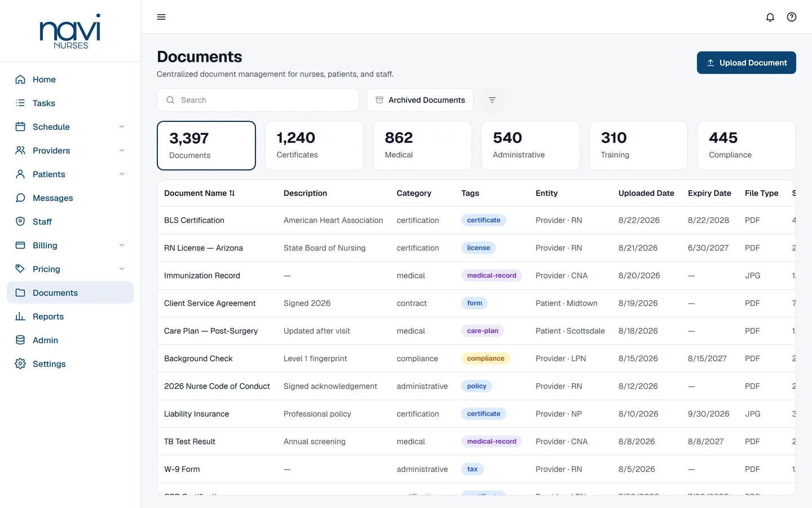Click the Expiry Date column header
812x508 pixels.
click(x=709, y=193)
